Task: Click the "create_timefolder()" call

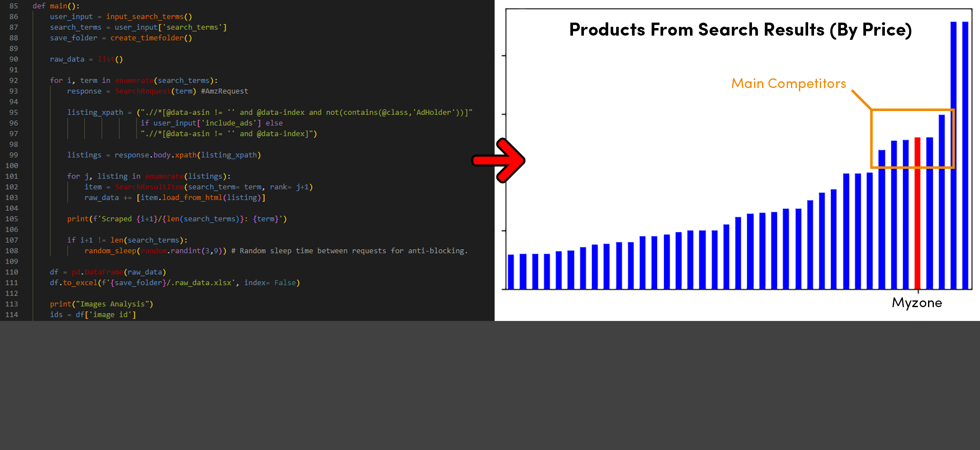Action: click(x=151, y=38)
